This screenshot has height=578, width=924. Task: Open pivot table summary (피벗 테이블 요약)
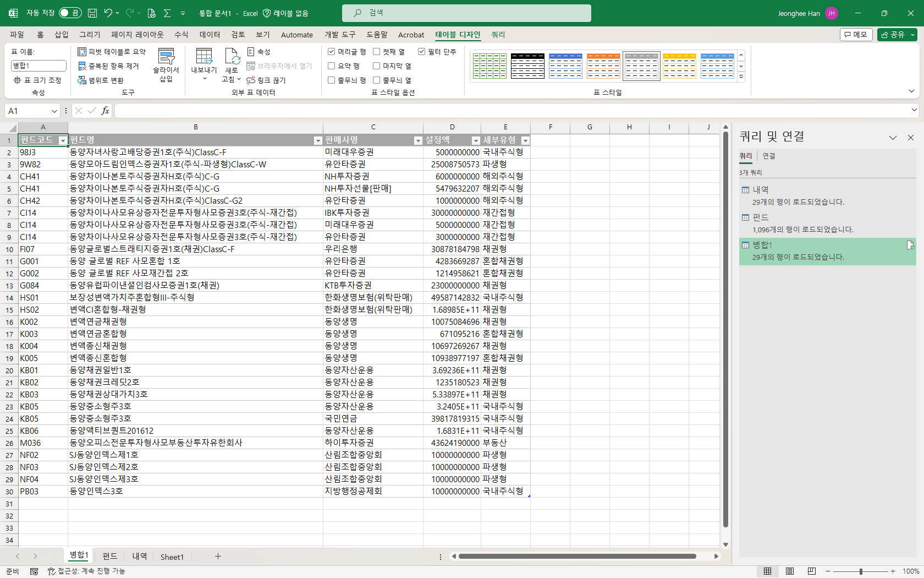[112, 52]
